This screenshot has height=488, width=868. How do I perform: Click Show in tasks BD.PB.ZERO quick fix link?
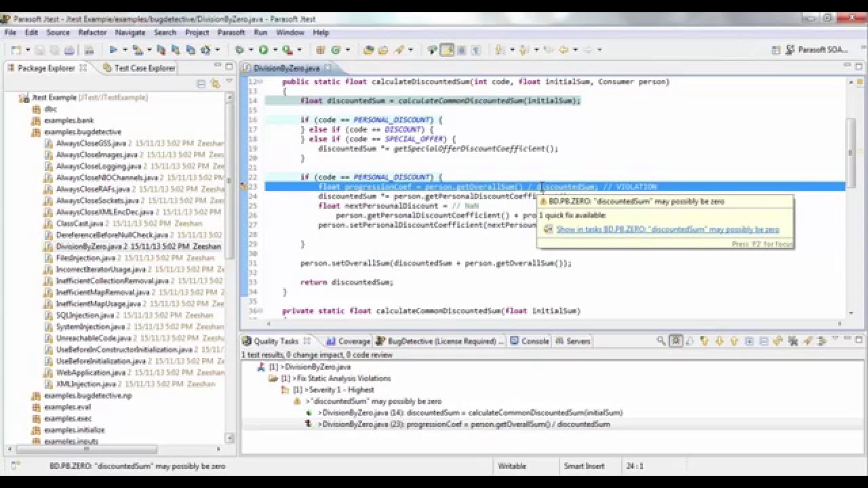pyautogui.click(x=667, y=230)
